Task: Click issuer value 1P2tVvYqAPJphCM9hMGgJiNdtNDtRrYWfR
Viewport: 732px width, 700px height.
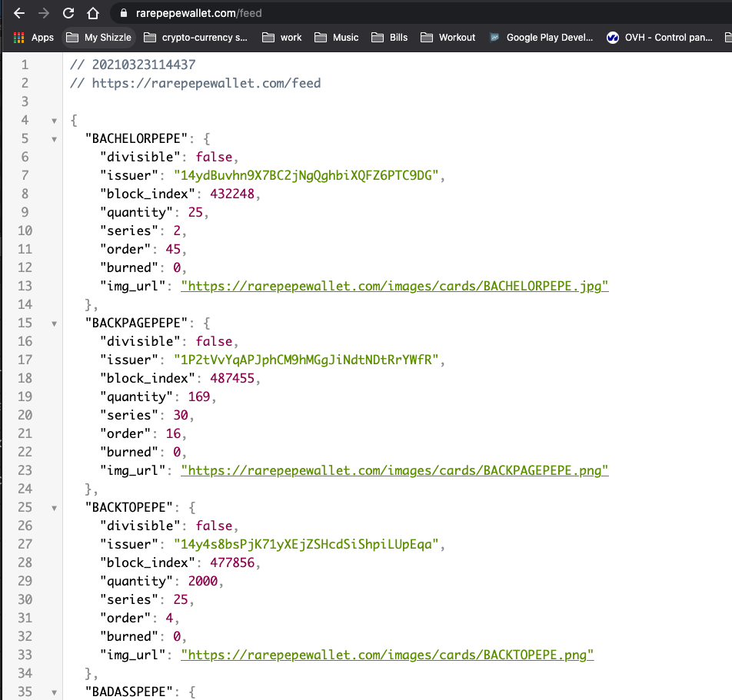Action: tap(306, 360)
